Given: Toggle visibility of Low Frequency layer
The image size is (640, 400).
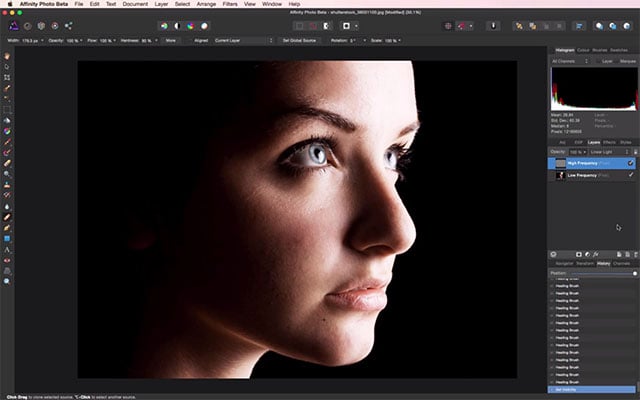Looking at the screenshot, I should tap(630, 175).
